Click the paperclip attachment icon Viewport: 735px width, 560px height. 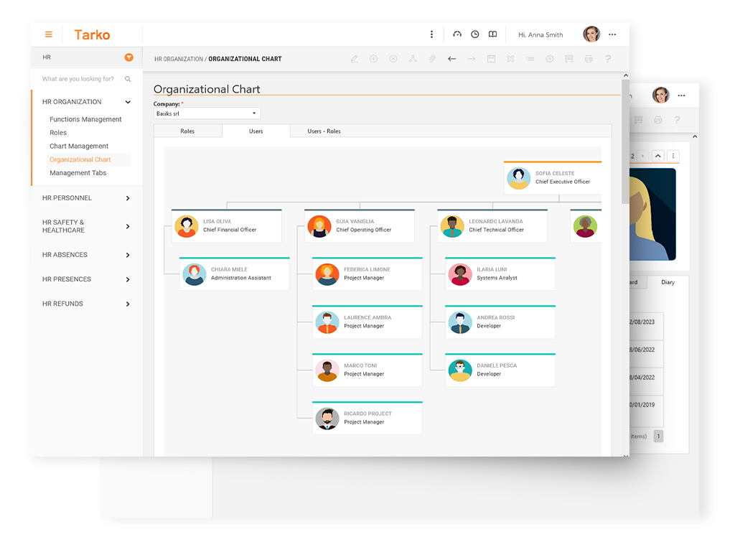[432, 59]
